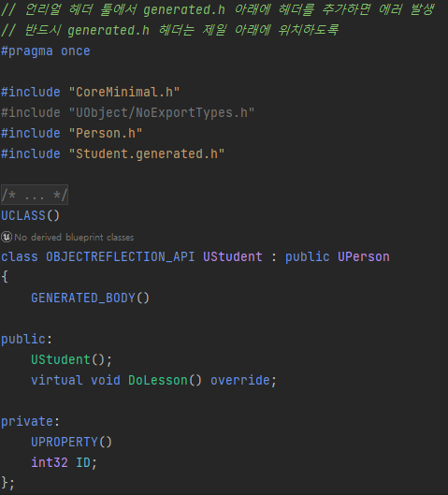Click the 'void' return type
The height and width of the screenshot is (495, 448).
106,380
